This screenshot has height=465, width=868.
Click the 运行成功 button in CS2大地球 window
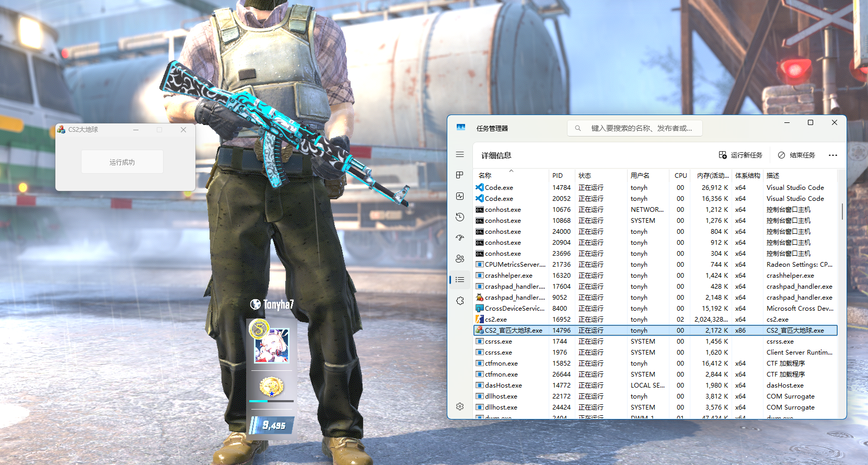pos(122,162)
